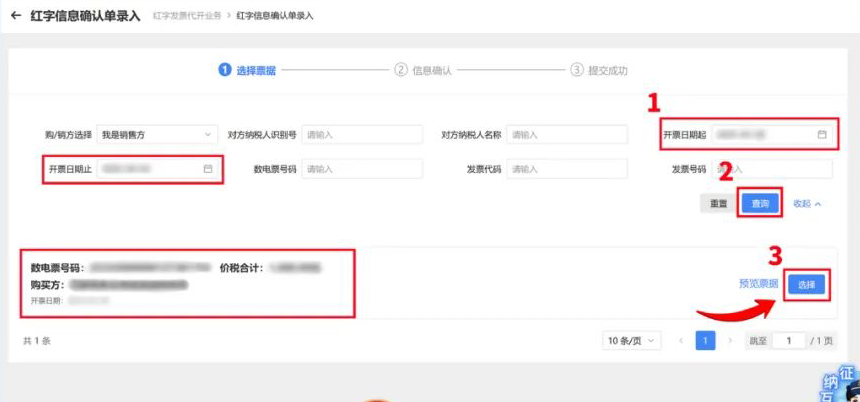Viewport: 860px width, 402px height.
Task: Click the 红字信息确认单录入 breadcrumb text
Action: coord(275,16)
